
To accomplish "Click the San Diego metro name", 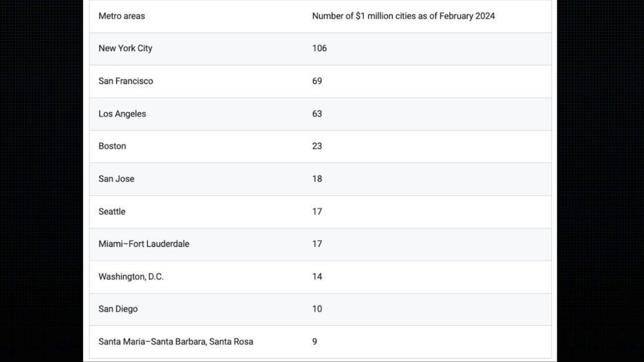I will point(117,309).
